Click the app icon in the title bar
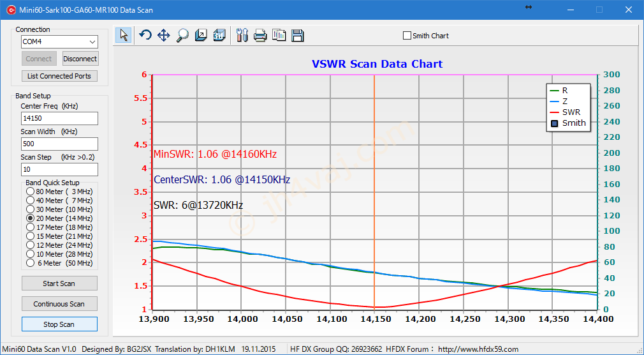 pyautogui.click(x=11, y=10)
